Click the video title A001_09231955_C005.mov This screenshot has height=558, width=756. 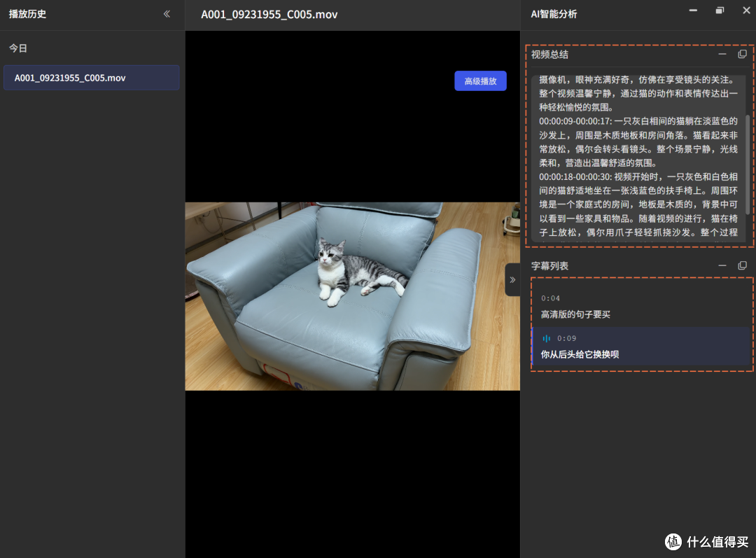click(269, 15)
